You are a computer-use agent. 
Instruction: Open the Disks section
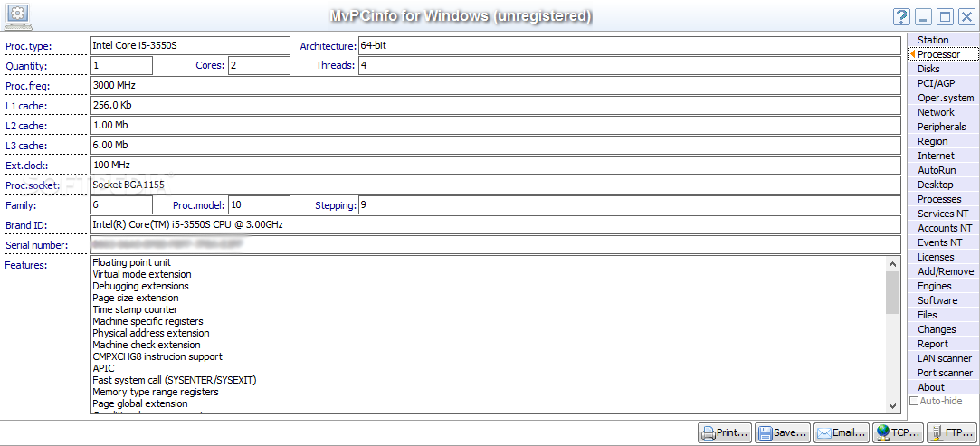point(943,69)
